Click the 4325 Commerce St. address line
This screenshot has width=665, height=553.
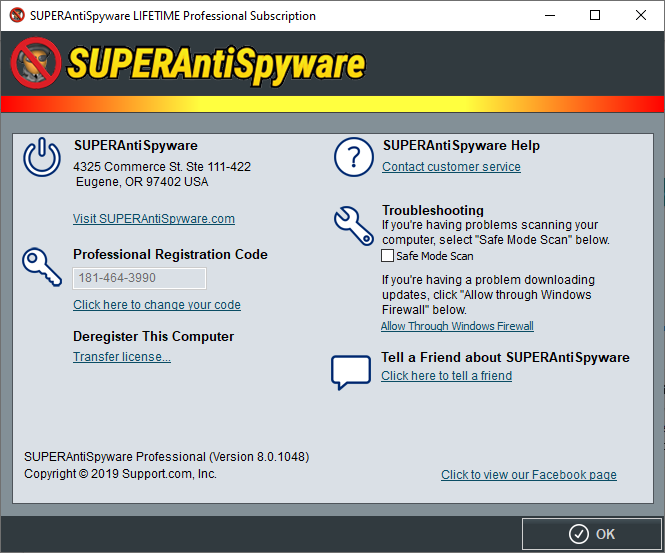point(162,167)
